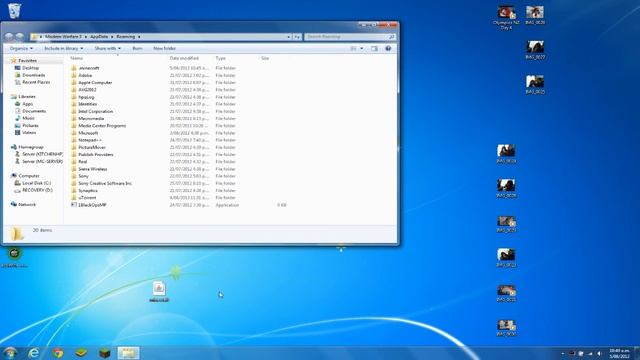Select the PictureMover folder
Image resolution: width=640 pixels, height=360 pixels.
(92, 147)
